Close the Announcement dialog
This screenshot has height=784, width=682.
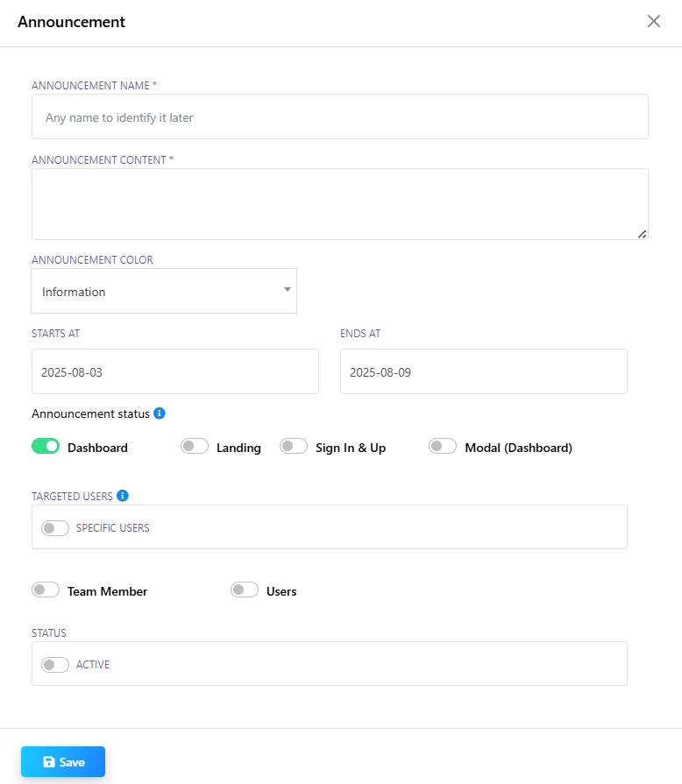654,21
